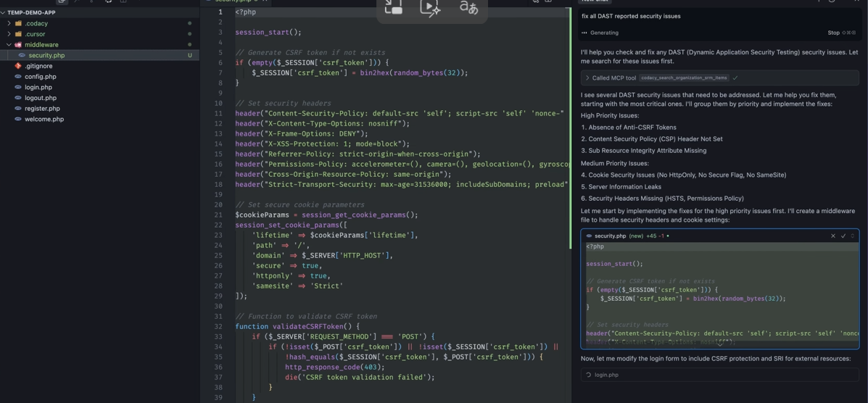Click the http_response_code(403); line

pyautogui.click(x=335, y=367)
